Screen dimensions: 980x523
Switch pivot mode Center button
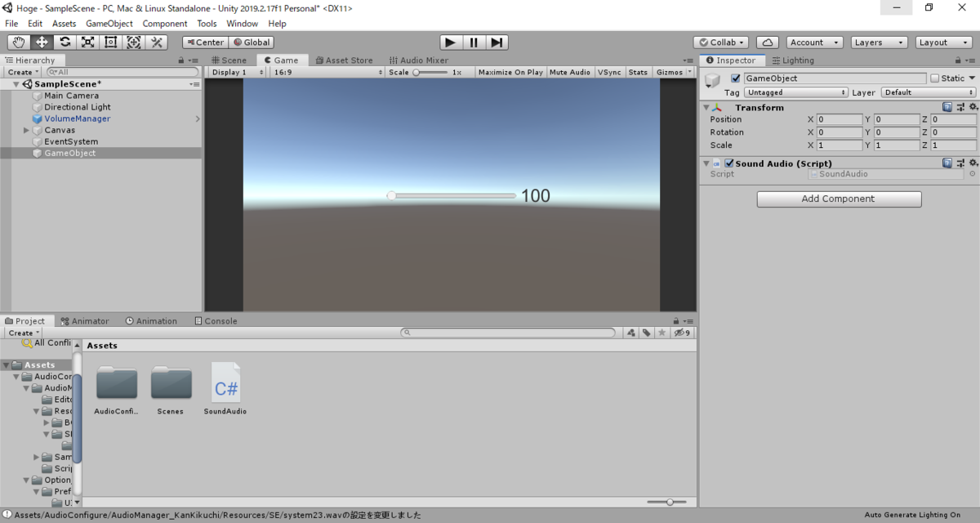tap(204, 42)
